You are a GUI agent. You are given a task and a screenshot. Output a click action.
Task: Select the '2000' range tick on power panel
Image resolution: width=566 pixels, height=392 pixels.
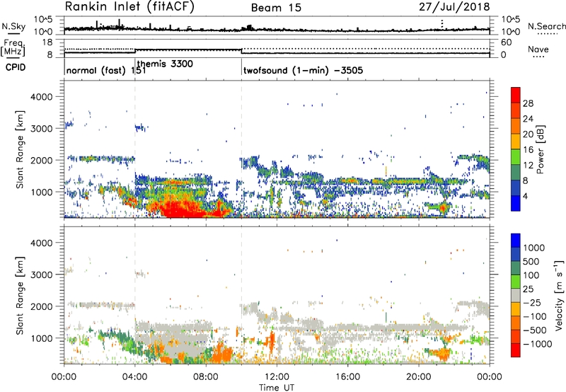point(41,160)
